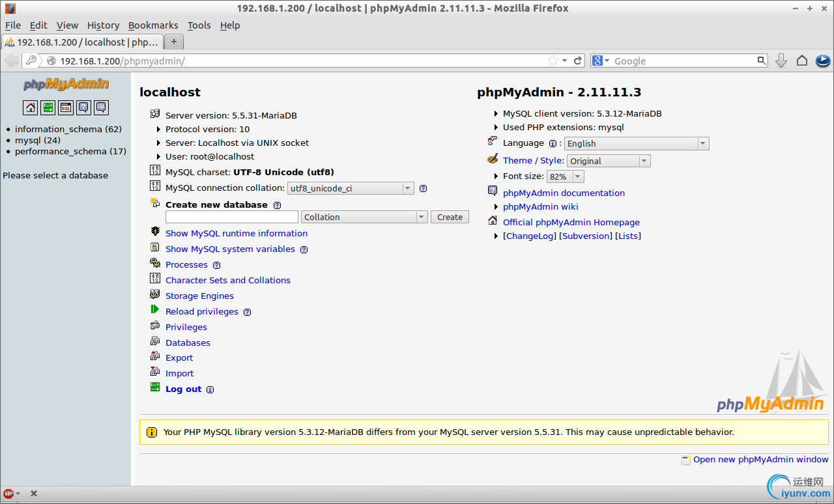Open help icon next to Reload privileges
Viewport: 834px width, 504px height.
[x=247, y=312]
